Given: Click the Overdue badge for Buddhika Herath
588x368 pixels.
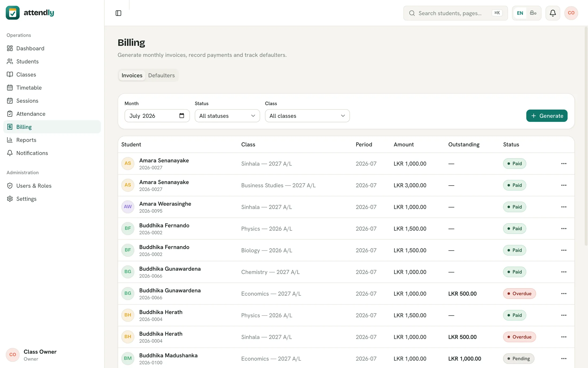Looking at the screenshot, I should coord(519,337).
